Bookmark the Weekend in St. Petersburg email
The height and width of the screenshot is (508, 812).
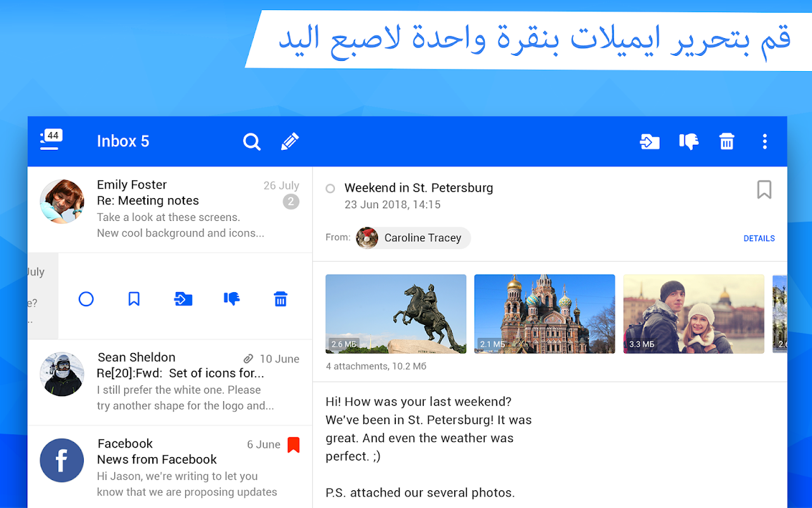(x=764, y=189)
